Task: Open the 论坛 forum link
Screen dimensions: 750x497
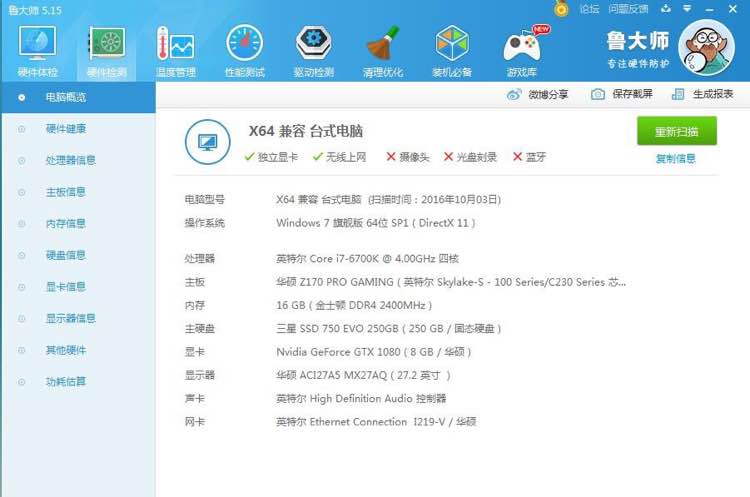Action: pos(589,9)
